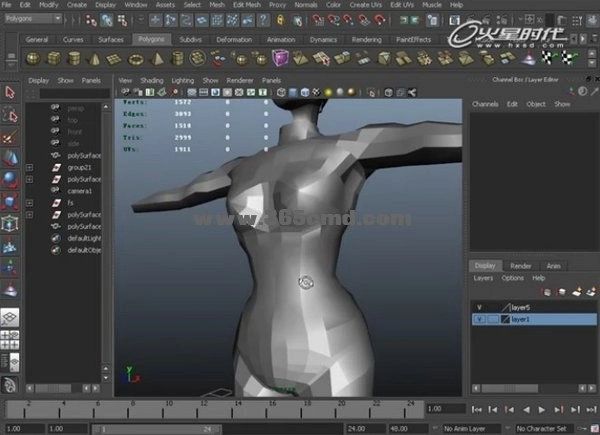The width and height of the screenshot is (600, 435).
Task: Click the play forward button
Action: [543, 409]
